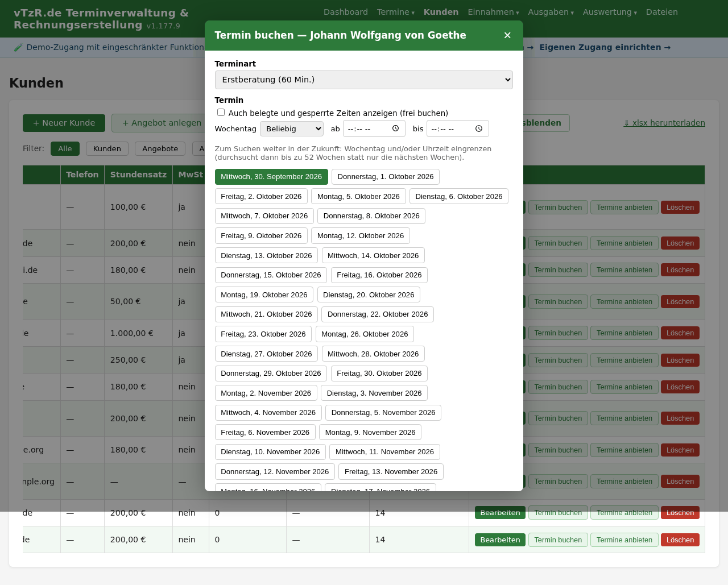Viewport: 728px width, 585px height.
Task: Filter list by Kunden
Action: pos(107,148)
